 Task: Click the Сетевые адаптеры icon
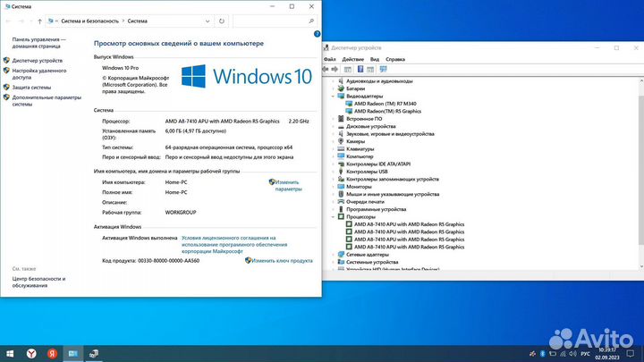(341, 255)
